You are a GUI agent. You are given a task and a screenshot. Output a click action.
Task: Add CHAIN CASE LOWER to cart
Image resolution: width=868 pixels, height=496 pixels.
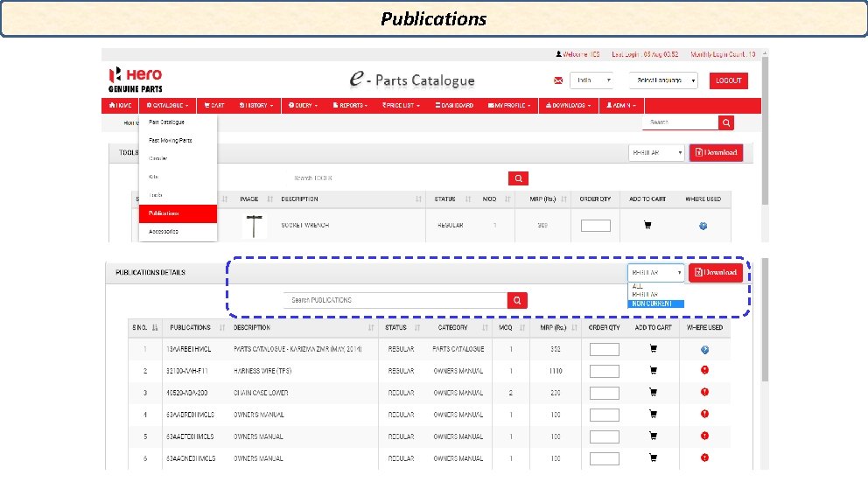(x=654, y=393)
